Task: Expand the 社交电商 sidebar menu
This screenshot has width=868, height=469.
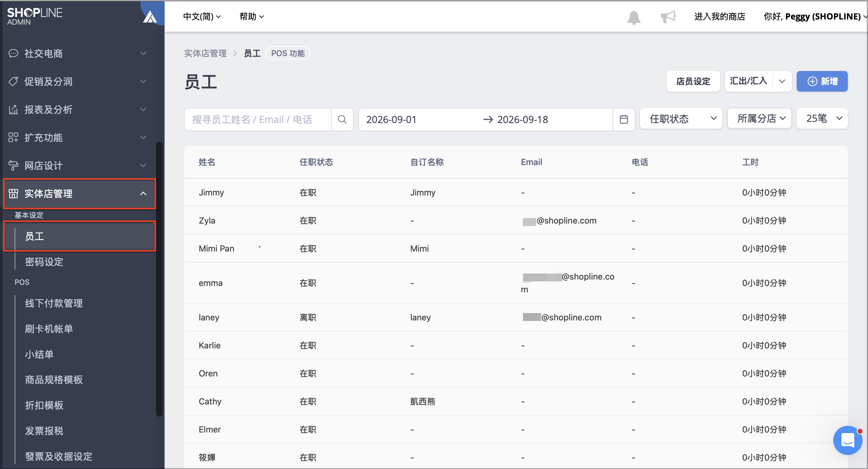Action: pos(79,53)
